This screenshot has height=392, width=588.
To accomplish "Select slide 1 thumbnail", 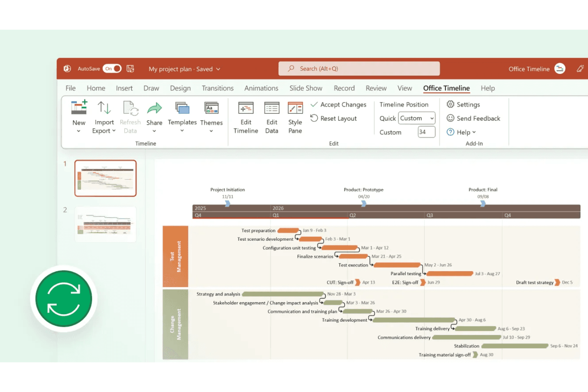I will coord(106,178).
